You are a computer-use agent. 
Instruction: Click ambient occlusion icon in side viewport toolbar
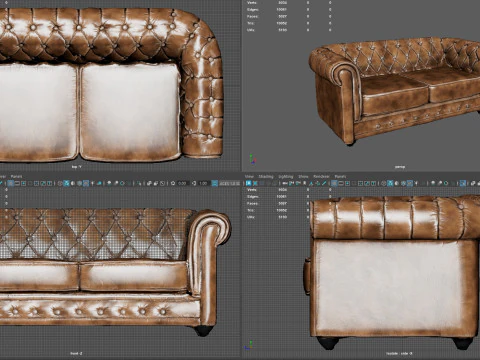point(433,183)
